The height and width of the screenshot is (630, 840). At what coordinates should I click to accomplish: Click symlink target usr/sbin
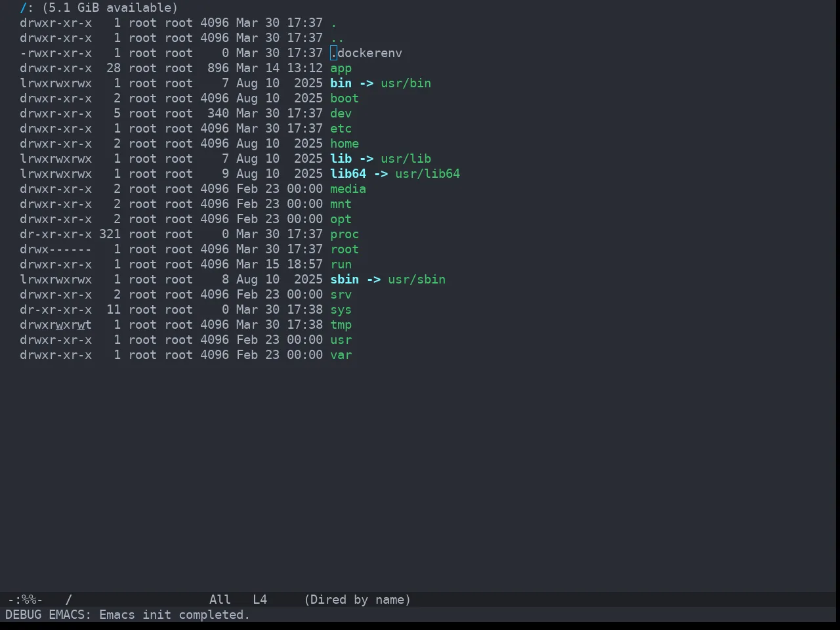[x=417, y=280]
